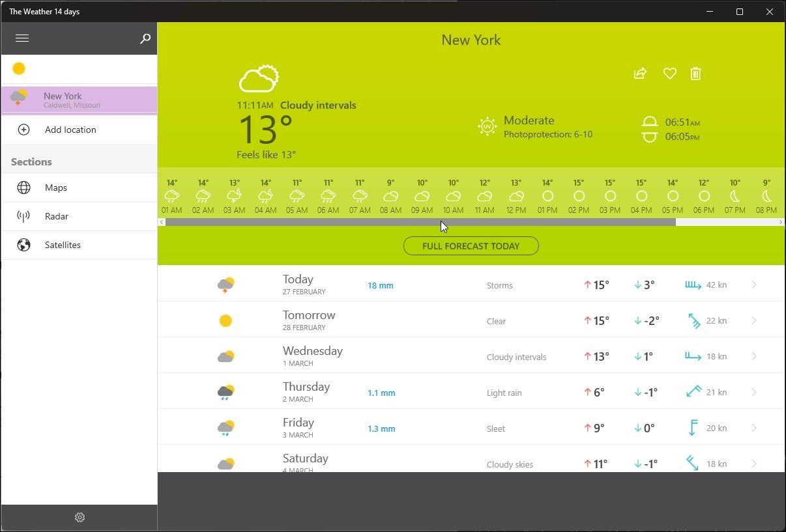Screen dimensions: 786x532
Task: Toggle the hamburger menu panel
Action: [x=22, y=38]
